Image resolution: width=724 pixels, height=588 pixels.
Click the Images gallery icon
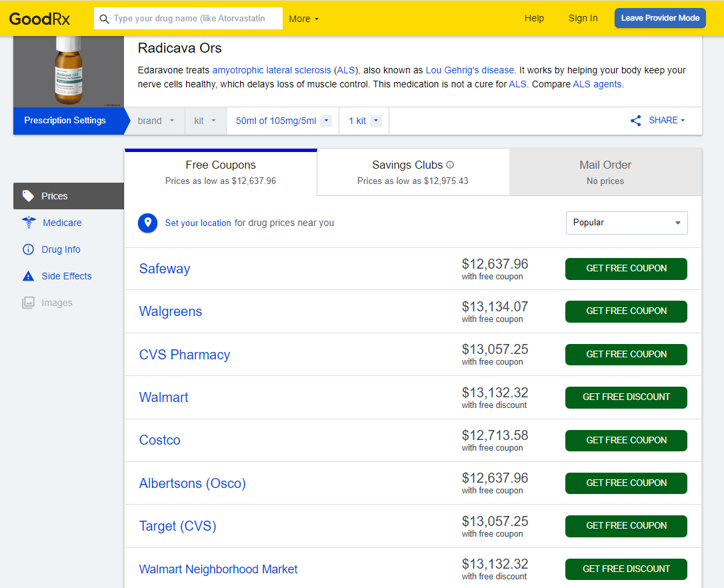pos(28,303)
